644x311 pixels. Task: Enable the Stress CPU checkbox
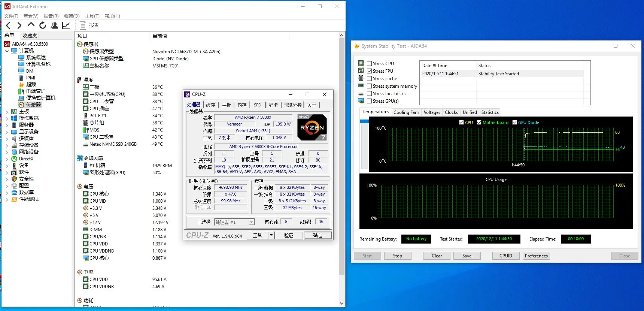[370, 63]
